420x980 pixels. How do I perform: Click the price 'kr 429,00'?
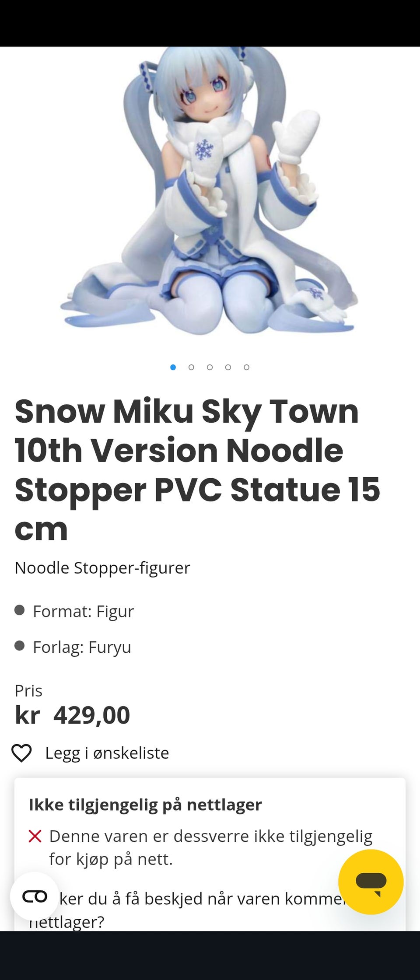[x=72, y=715]
